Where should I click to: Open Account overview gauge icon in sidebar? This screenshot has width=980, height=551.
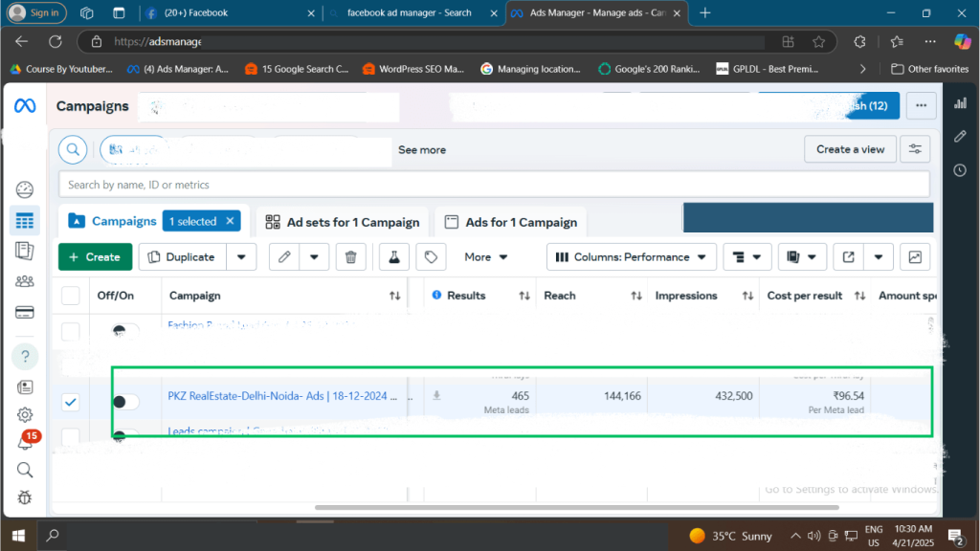25,189
